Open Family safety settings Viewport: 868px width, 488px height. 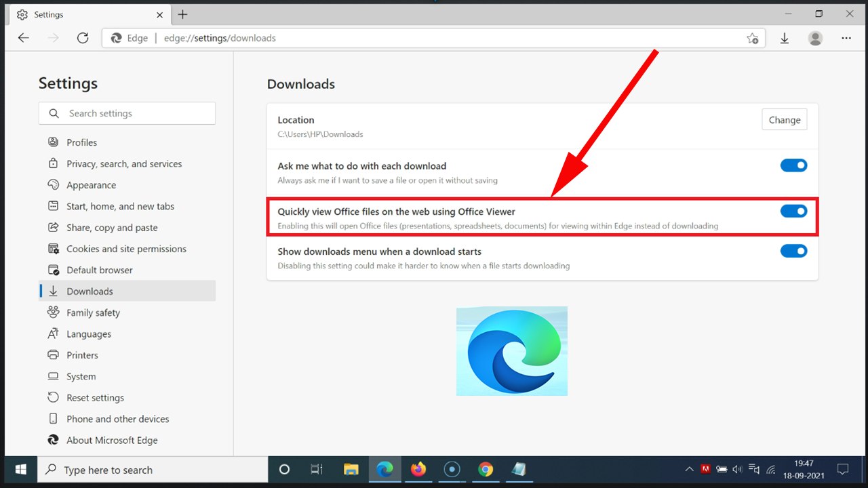pyautogui.click(x=93, y=312)
